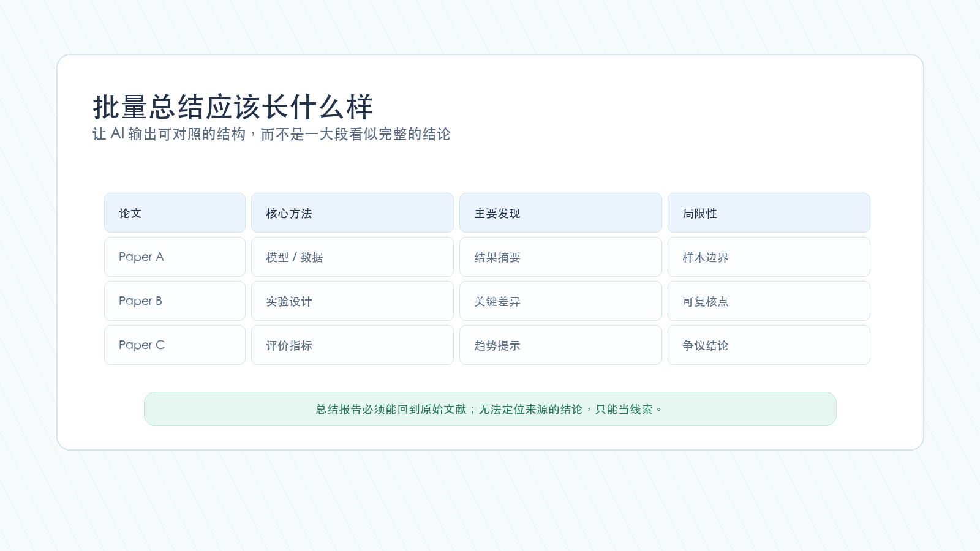This screenshot has height=551, width=980.
Task: Select the 核心方法 header cell
Action: coord(352,213)
